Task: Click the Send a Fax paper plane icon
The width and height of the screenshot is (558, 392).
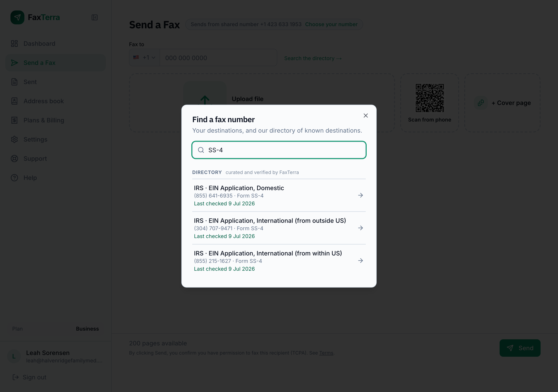Action: click(x=14, y=63)
